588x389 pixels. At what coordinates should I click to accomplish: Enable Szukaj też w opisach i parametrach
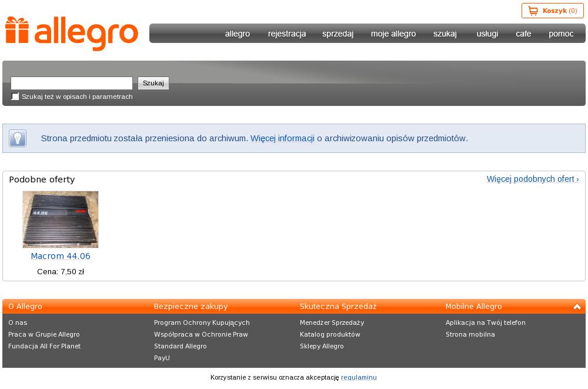(15, 97)
